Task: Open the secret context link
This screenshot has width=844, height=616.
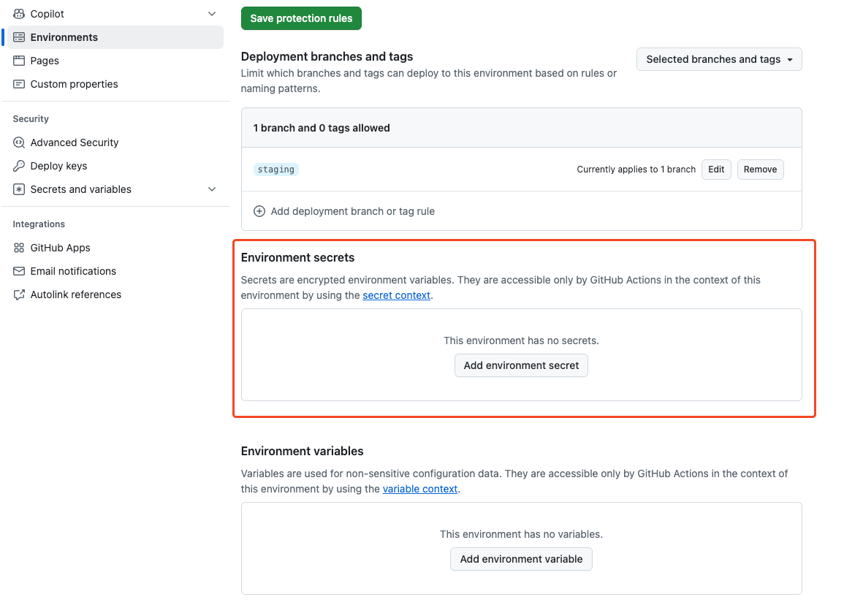Action: point(396,295)
